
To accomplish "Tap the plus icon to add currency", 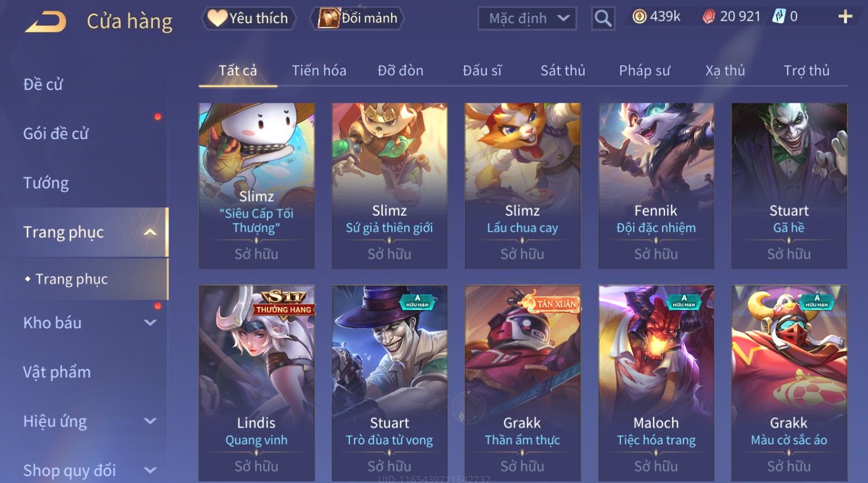I will point(845,17).
